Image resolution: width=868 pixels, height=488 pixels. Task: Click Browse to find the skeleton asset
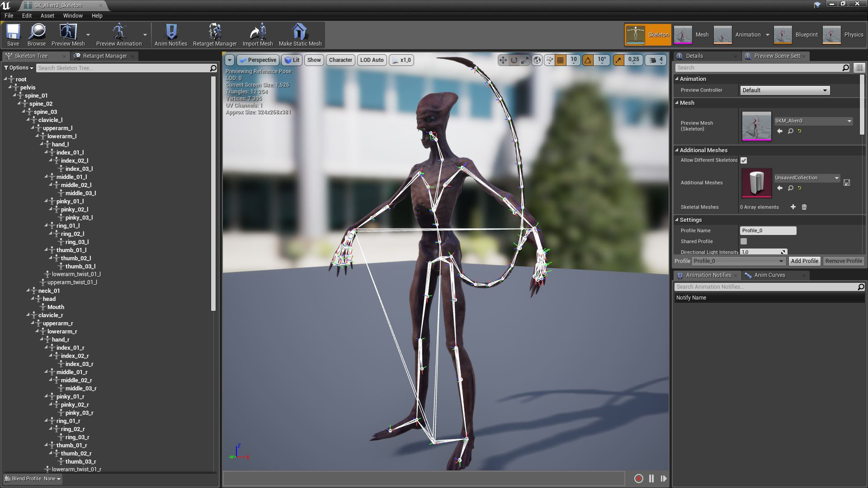37,35
